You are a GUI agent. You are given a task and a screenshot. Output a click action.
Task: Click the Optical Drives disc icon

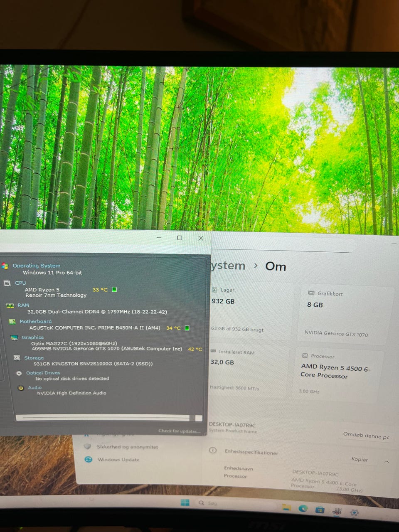click(x=19, y=373)
